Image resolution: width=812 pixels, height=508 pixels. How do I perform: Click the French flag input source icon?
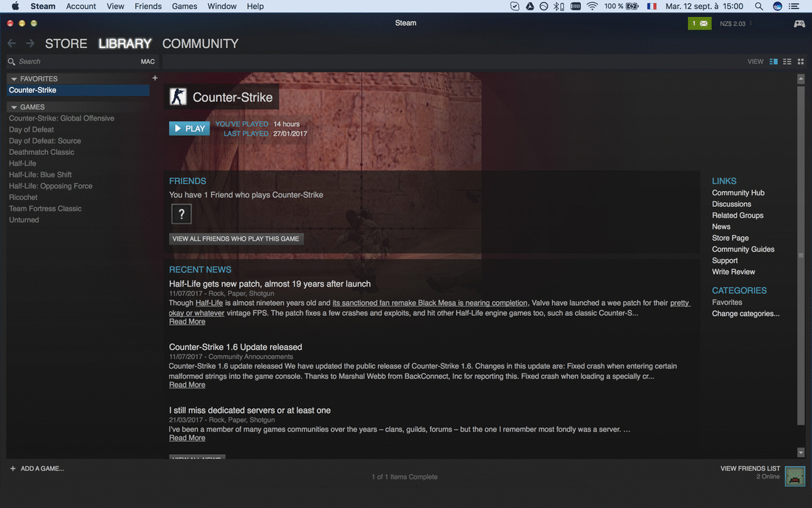652,6
